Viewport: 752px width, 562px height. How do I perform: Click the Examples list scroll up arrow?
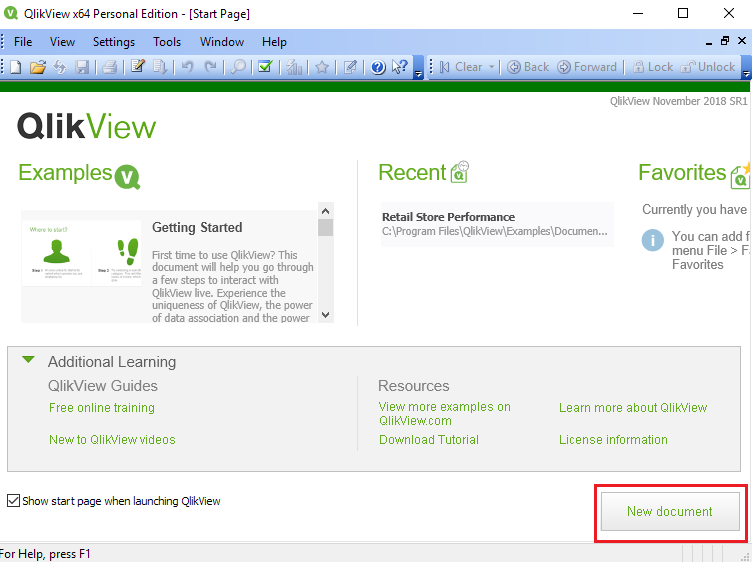point(325,211)
